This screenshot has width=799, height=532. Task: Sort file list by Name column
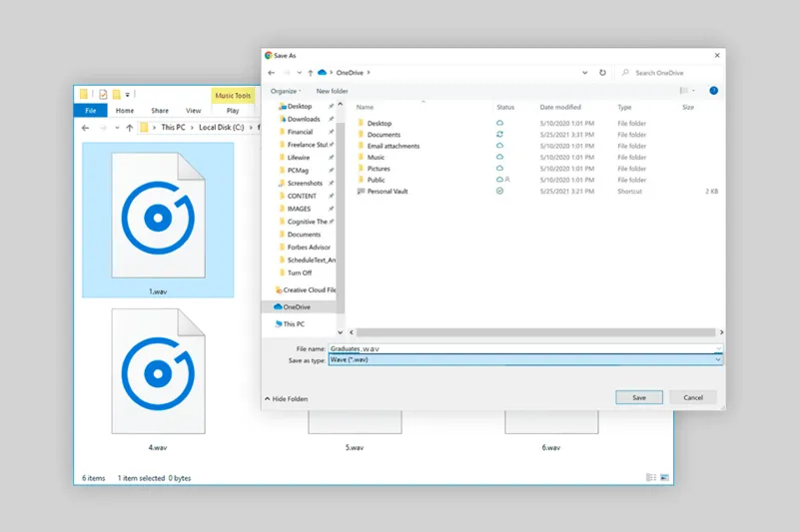coord(365,108)
